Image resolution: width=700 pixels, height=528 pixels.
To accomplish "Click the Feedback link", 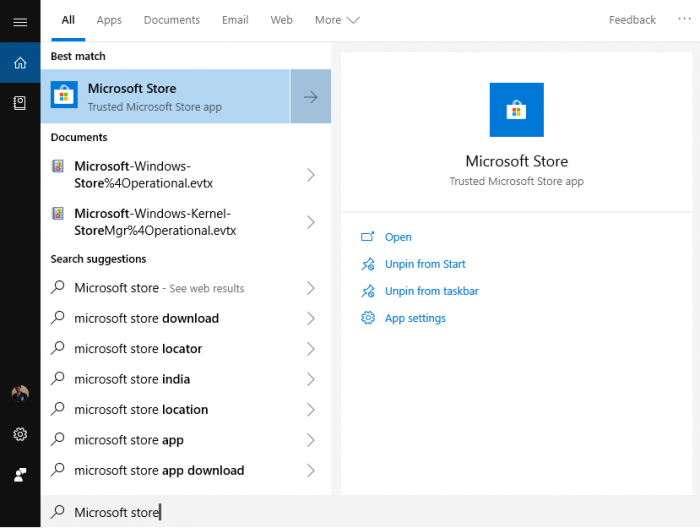I will pos(632,20).
